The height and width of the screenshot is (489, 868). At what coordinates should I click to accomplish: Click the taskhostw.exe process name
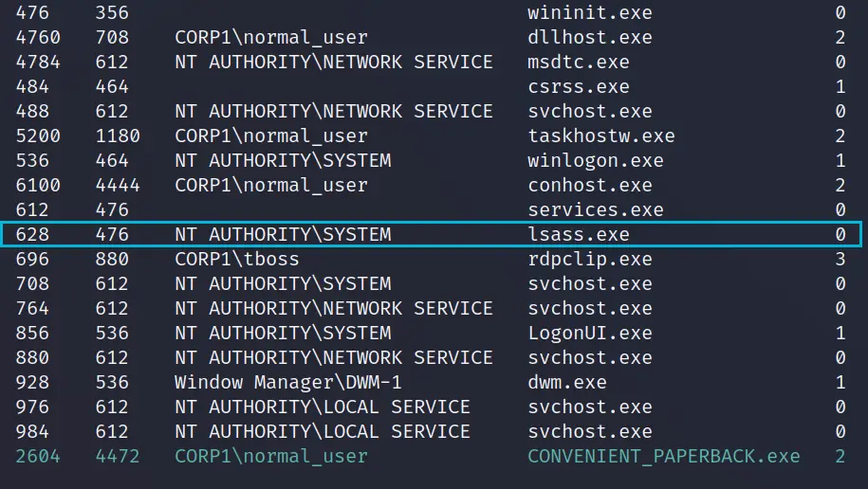point(601,136)
